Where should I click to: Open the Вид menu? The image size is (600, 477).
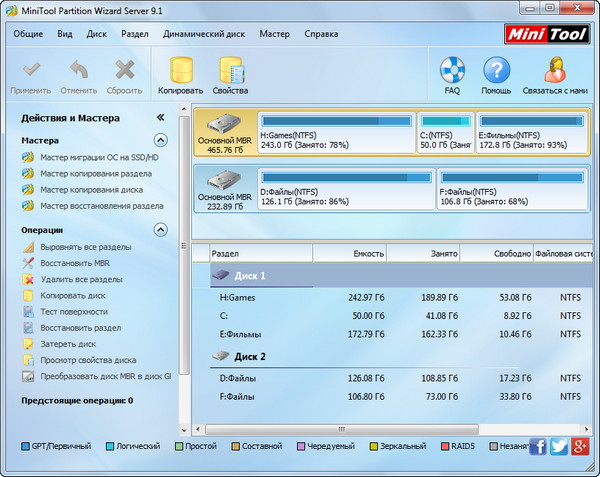pos(65,34)
